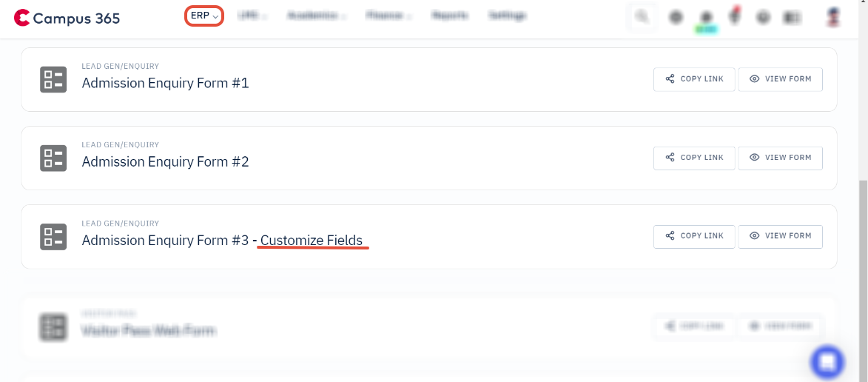View Admission Enquiry Form #3
The image size is (868, 382).
pyautogui.click(x=780, y=236)
